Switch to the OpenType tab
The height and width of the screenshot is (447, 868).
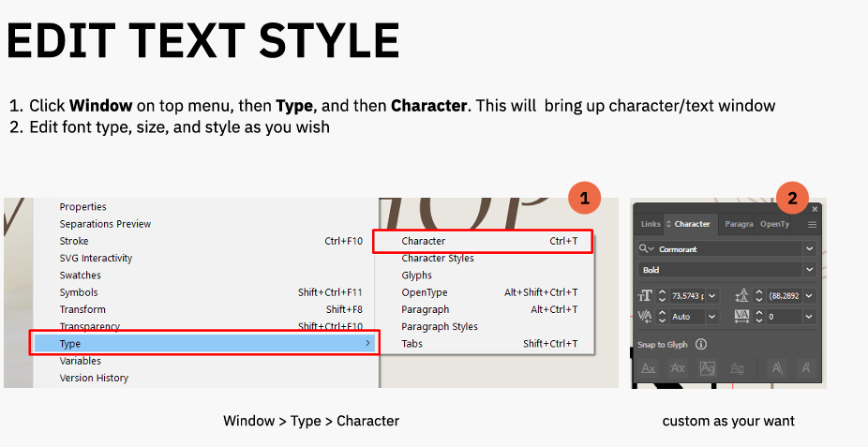pos(774,224)
